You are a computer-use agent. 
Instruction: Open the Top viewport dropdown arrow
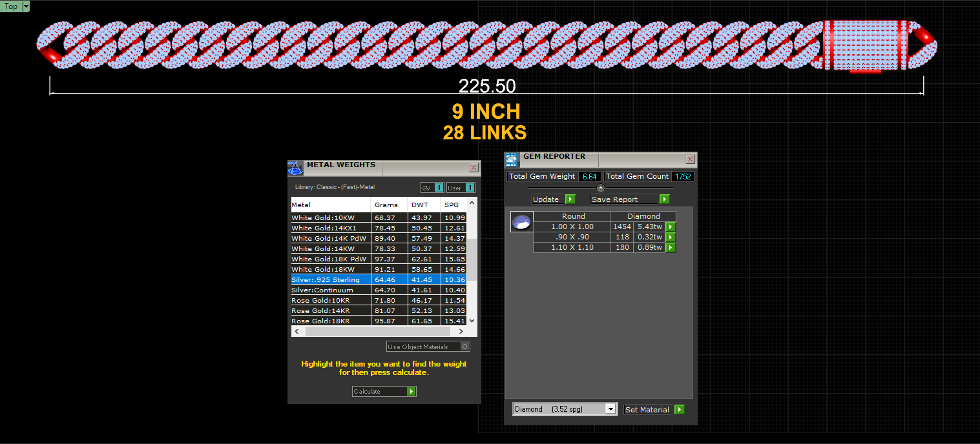click(26, 6)
